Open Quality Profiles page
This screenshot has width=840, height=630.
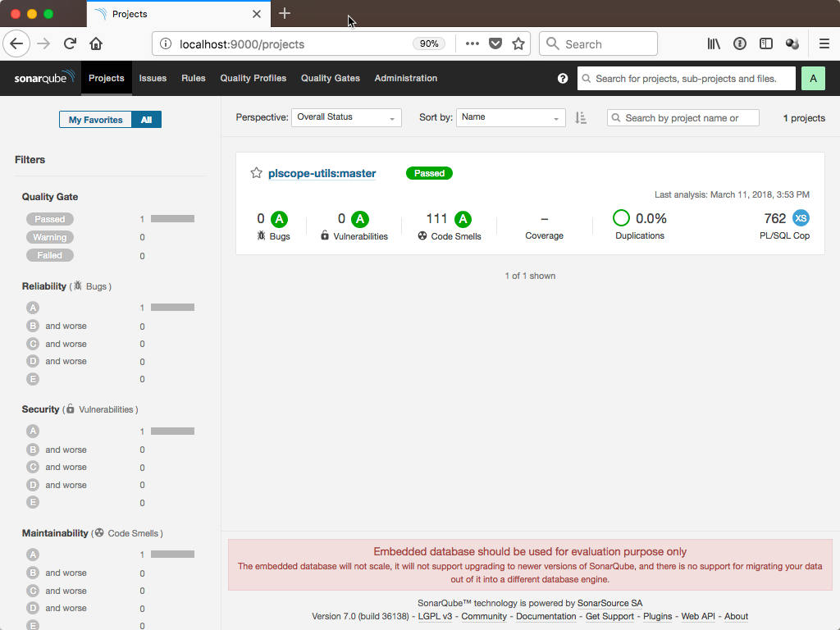click(253, 78)
